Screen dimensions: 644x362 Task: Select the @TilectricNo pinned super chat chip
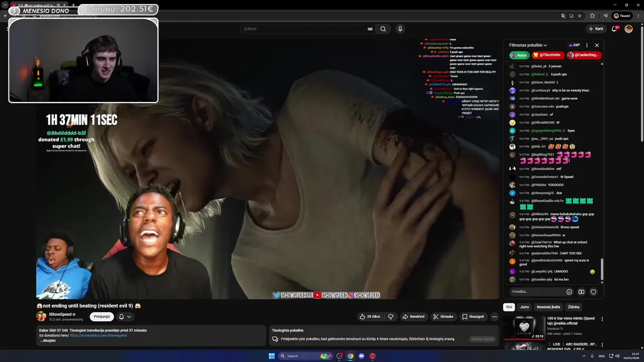[x=547, y=55]
